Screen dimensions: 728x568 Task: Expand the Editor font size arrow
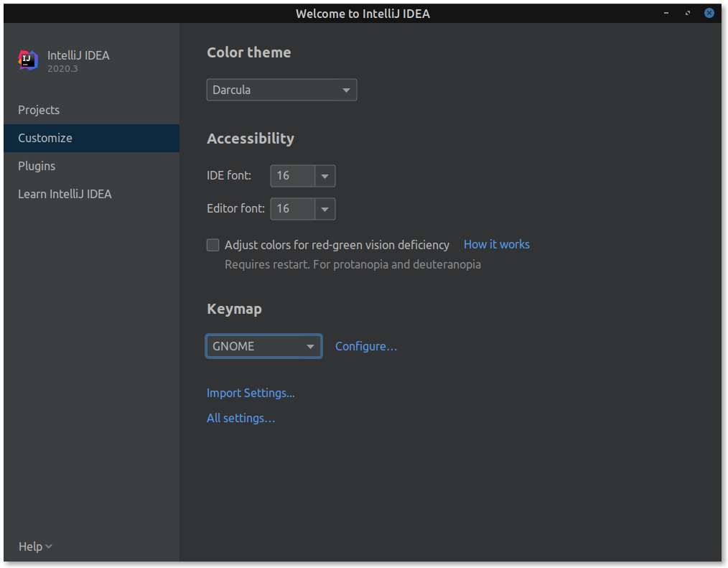tap(325, 209)
